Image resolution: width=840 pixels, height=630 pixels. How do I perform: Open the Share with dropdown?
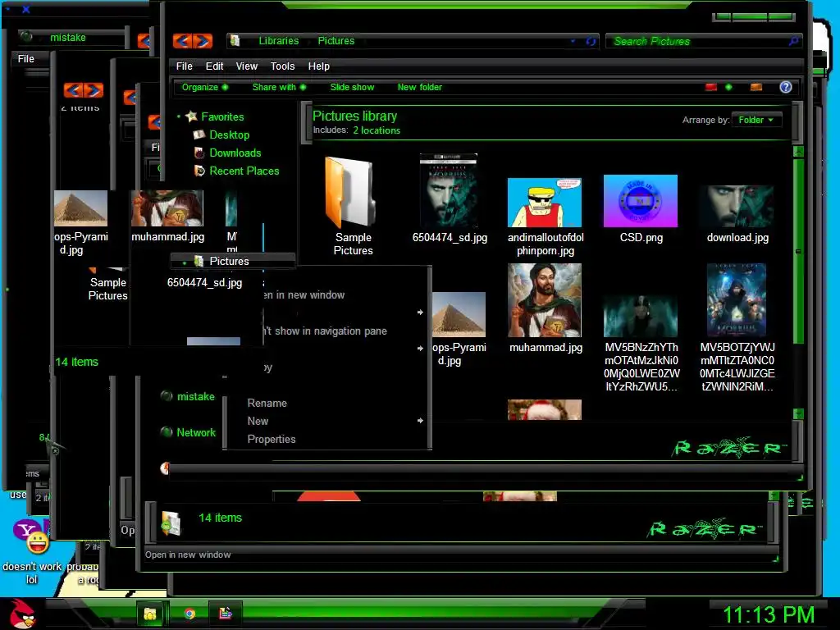click(279, 87)
